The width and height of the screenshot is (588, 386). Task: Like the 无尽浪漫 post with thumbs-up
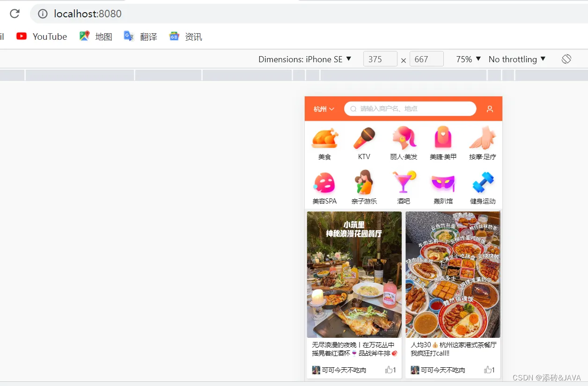(x=389, y=370)
